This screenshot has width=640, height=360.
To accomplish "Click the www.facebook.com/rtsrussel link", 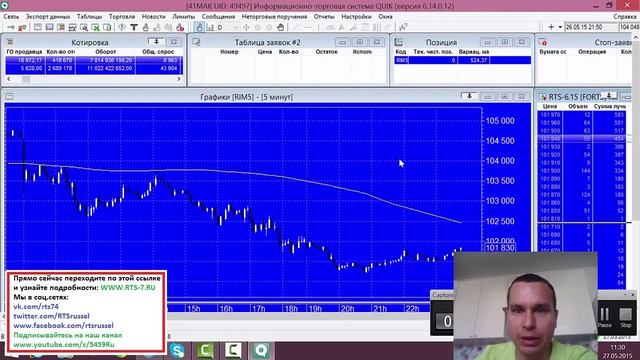I will 63,326.
